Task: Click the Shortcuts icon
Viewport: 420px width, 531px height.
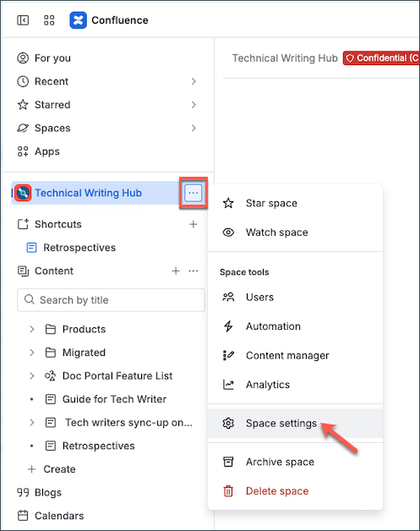Action: tap(23, 224)
